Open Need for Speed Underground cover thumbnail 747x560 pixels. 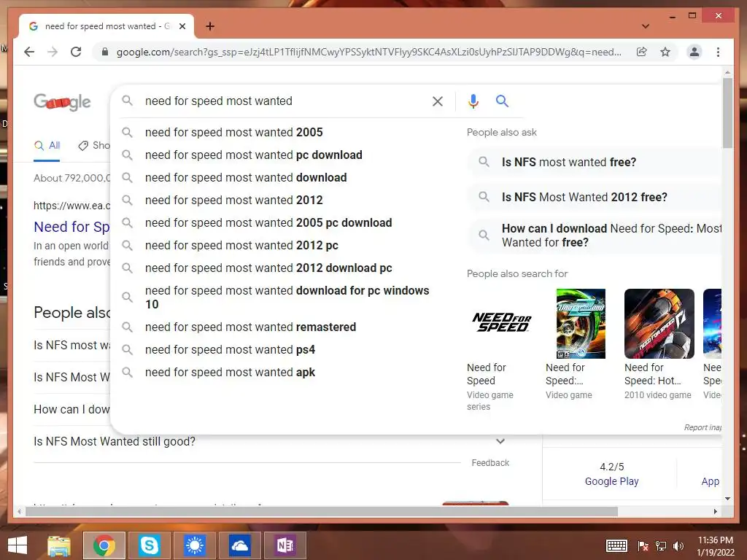click(x=581, y=323)
